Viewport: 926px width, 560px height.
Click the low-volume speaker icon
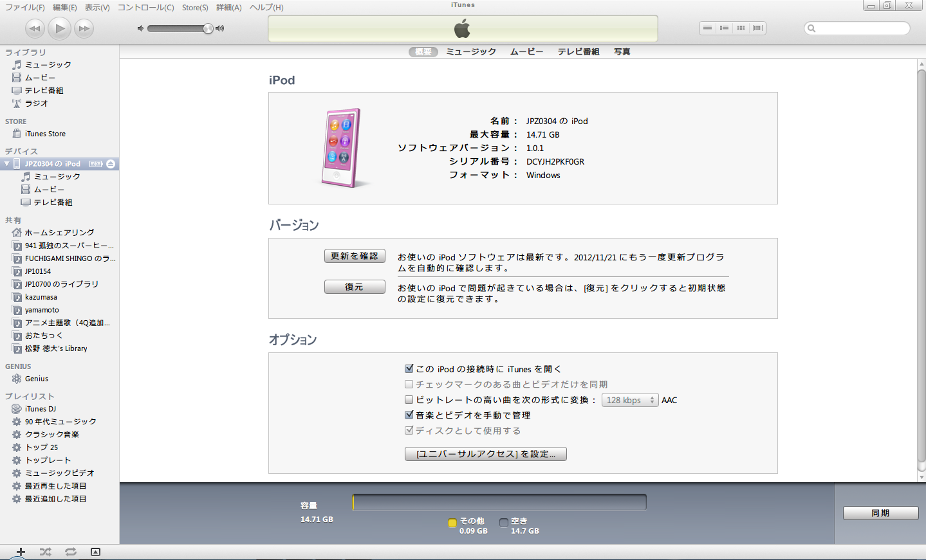[140, 28]
